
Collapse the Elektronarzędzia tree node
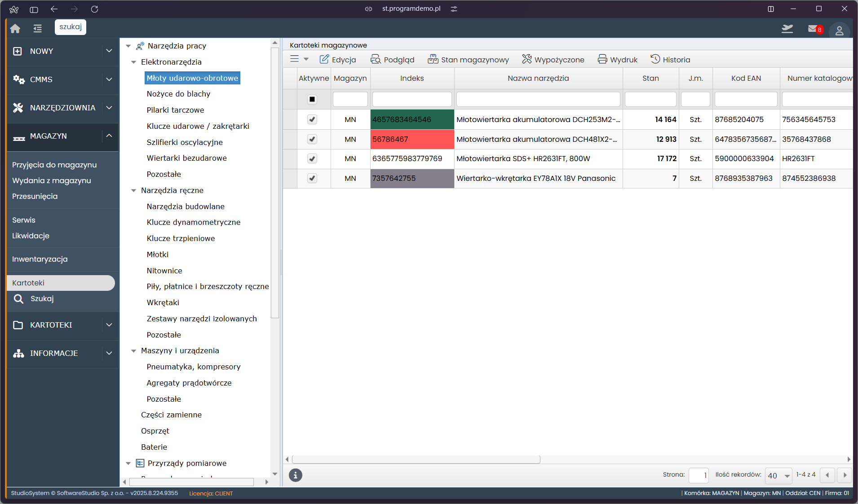coord(133,62)
